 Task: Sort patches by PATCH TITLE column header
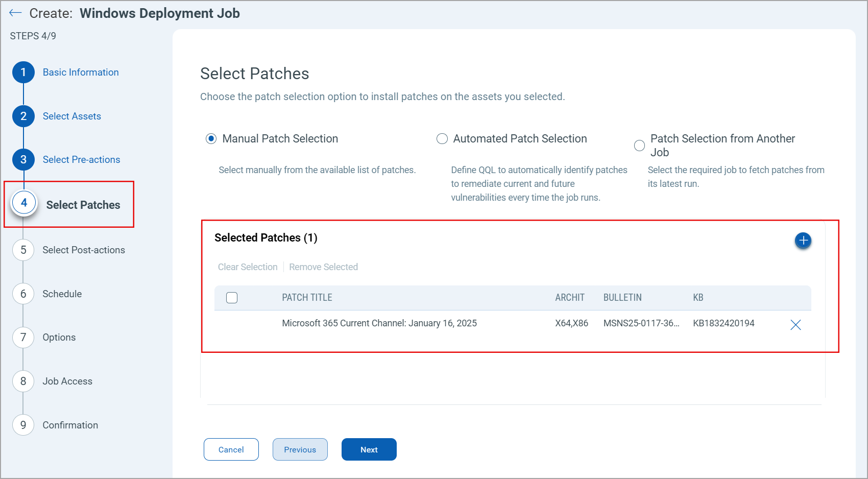point(307,297)
